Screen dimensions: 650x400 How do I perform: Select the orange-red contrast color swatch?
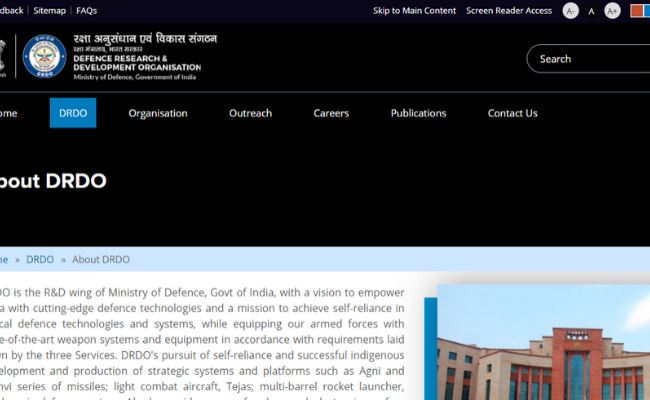636,11
